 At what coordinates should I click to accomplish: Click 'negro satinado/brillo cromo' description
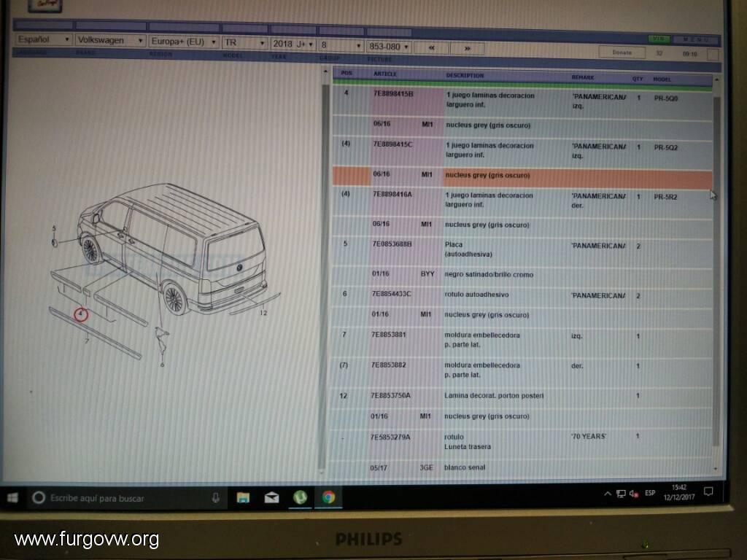click(x=488, y=275)
